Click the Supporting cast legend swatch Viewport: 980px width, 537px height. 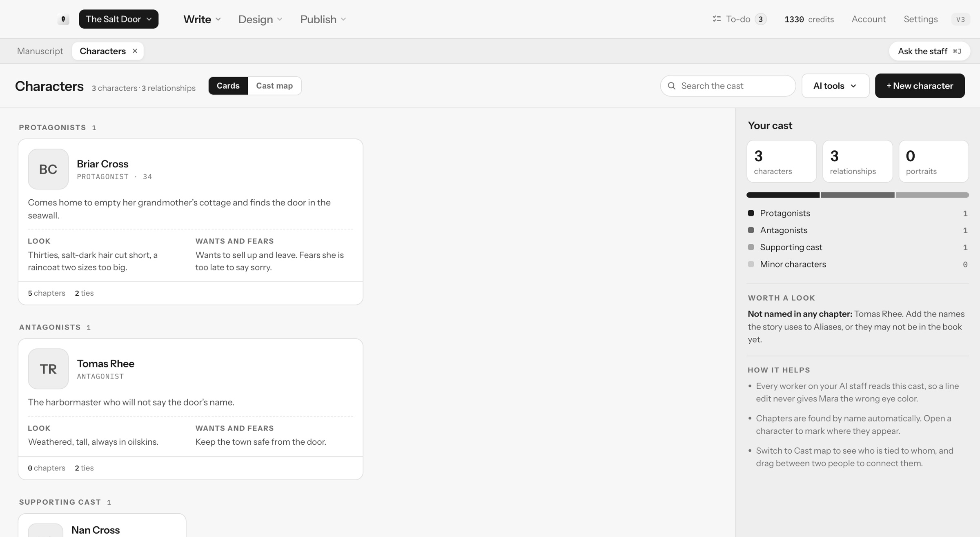coord(751,247)
